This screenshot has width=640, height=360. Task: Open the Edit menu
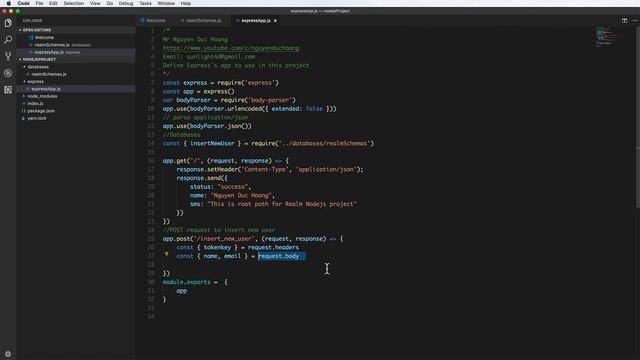[53, 3]
